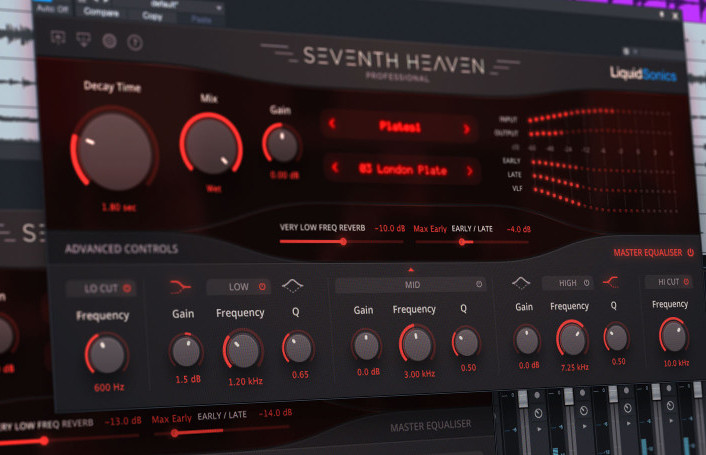Image resolution: width=706 pixels, height=455 pixels.
Task: Select the high band bell shape icon
Action: pos(521,283)
